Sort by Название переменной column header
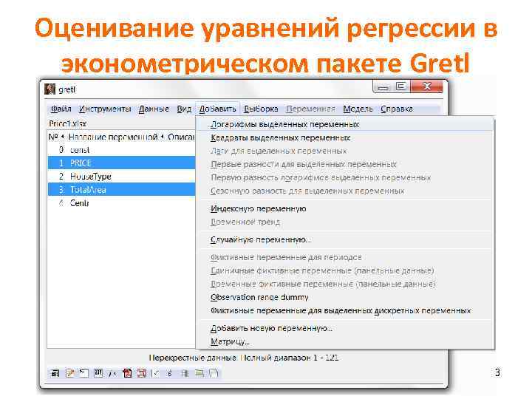Screen dimensions: 532x399 coord(115,137)
